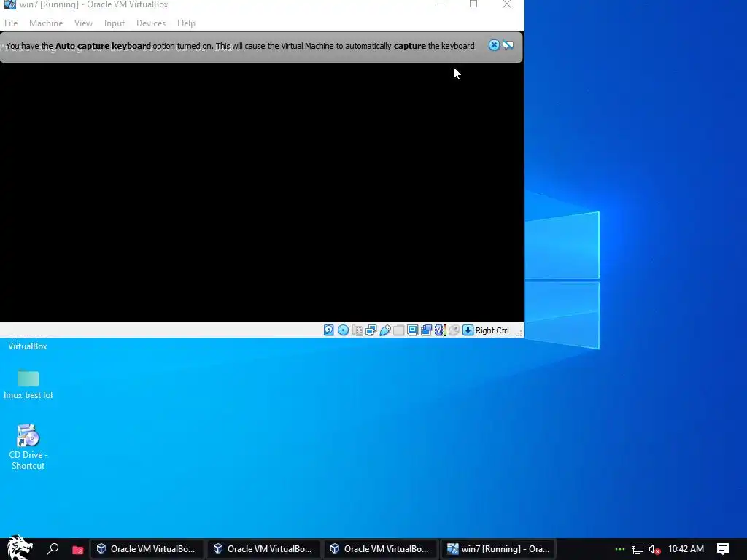The width and height of the screenshot is (747, 560).
Task: Open network status tray icon
Action: coord(638,550)
